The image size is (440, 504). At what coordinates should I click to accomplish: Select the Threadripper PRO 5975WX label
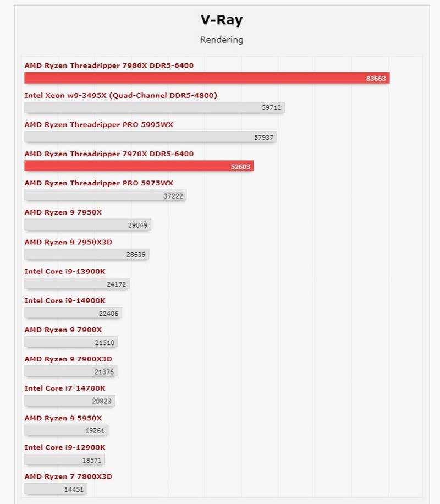pyautogui.click(x=98, y=183)
